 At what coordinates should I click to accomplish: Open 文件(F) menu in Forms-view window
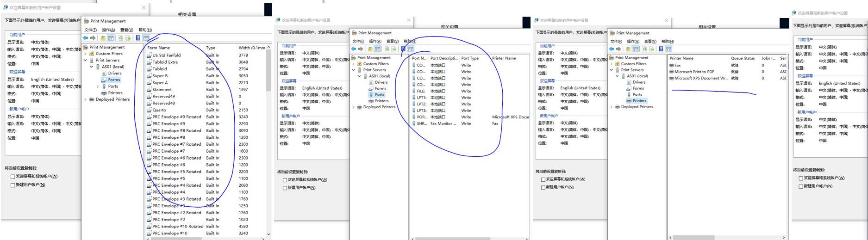[x=90, y=30]
